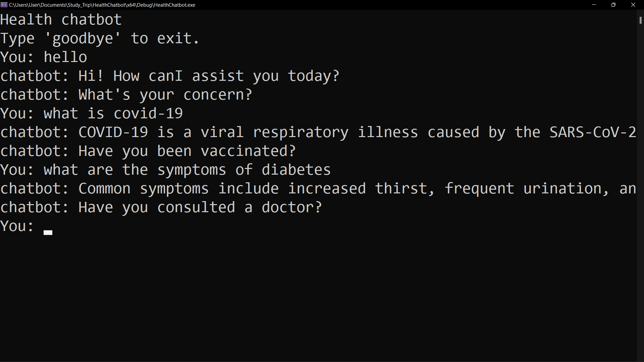Click the 'Health chatbot' heading line
Screen dimensions: 644x362
pyautogui.click(x=61, y=20)
